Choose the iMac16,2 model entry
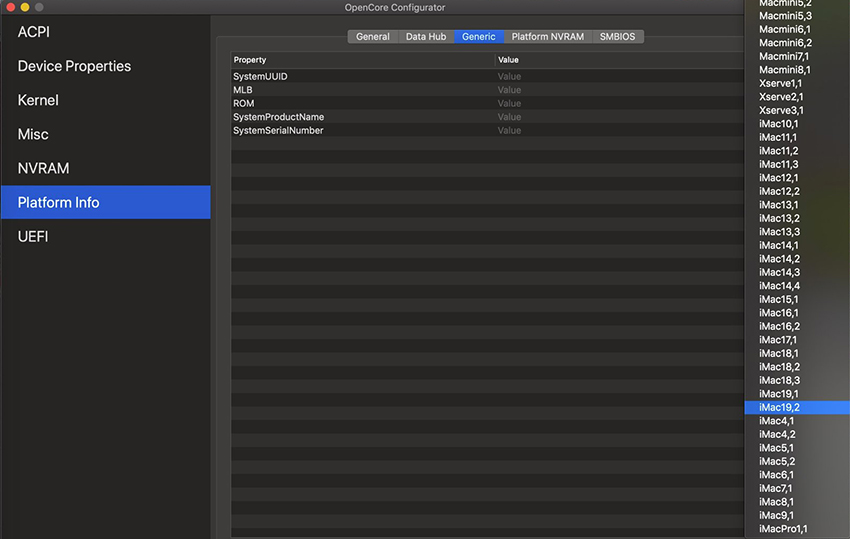 click(797, 326)
